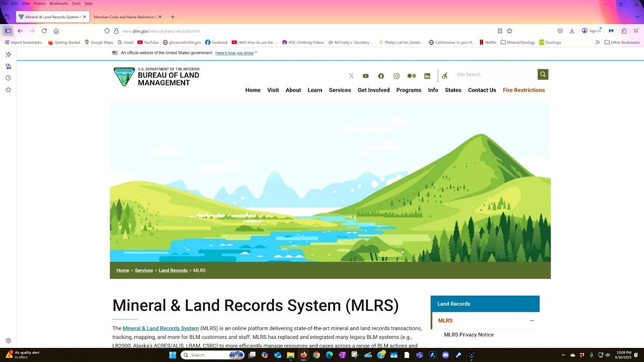Open the Firefox hamburger application menu
Image resolution: width=644 pixels, height=362 pixels.
(636, 31)
